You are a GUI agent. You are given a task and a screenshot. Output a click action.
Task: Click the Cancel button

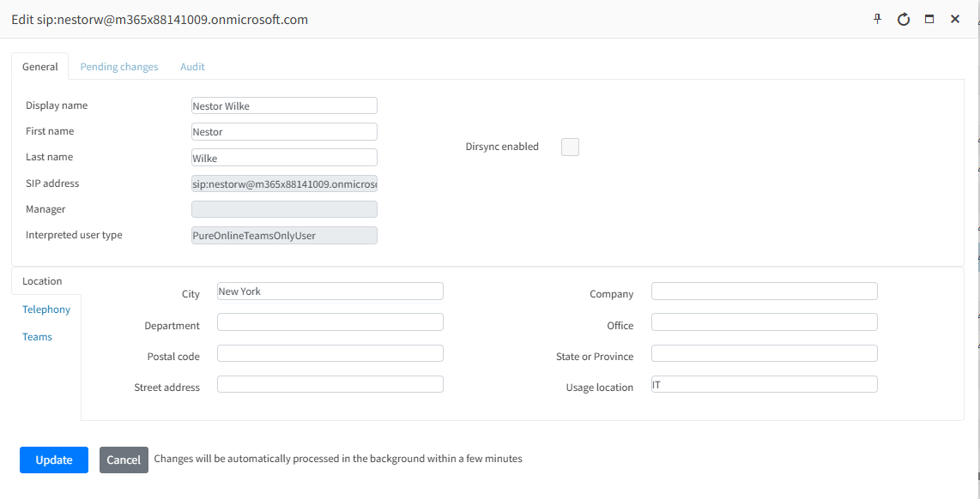pos(124,460)
